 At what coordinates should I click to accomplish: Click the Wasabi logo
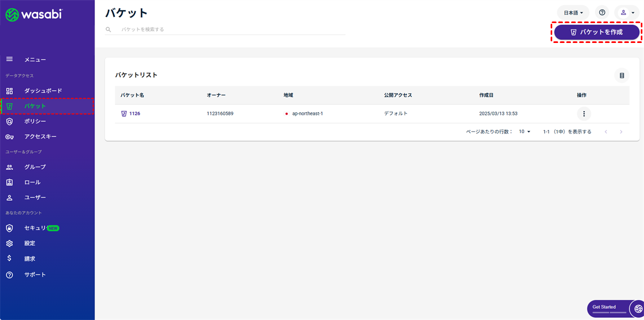click(34, 15)
